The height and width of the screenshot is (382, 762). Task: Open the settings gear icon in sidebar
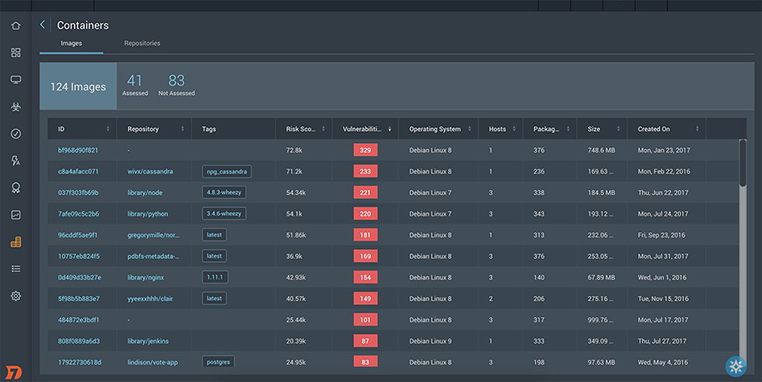tap(16, 296)
